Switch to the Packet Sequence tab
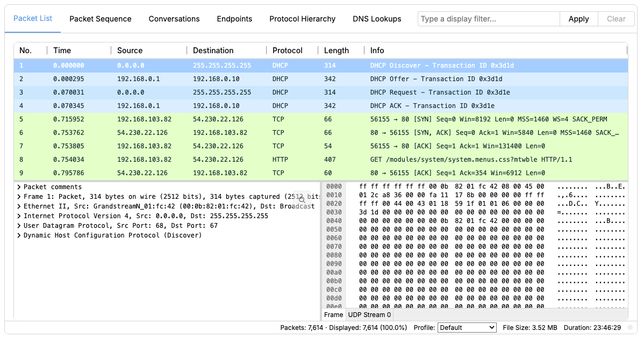This screenshot has width=644, height=338. (101, 19)
